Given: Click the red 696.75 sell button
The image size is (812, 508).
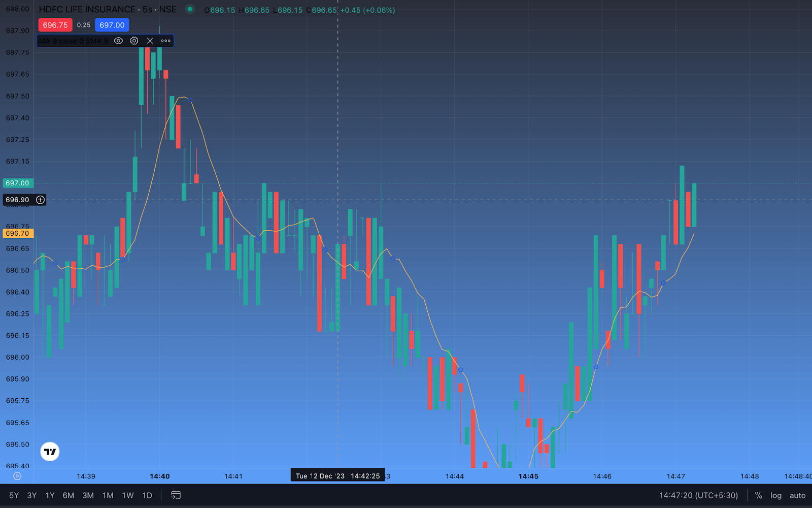Looking at the screenshot, I should pyautogui.click(x=55, y=25).
